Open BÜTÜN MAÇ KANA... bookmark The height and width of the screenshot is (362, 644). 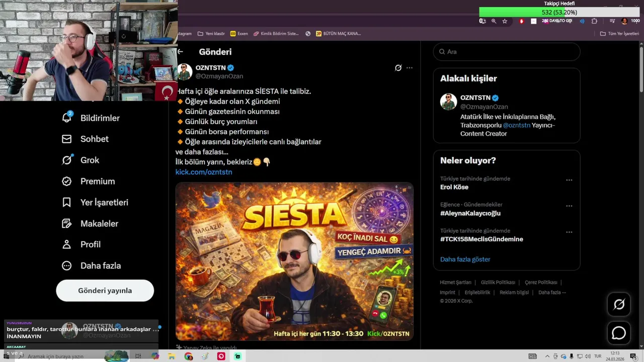(338, 34)
